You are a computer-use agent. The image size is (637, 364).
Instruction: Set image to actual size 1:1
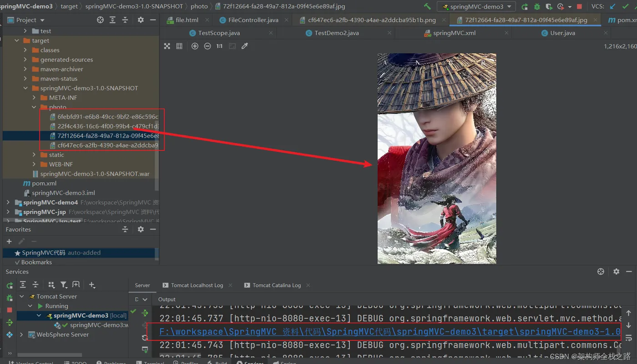[x=219, y=46]
